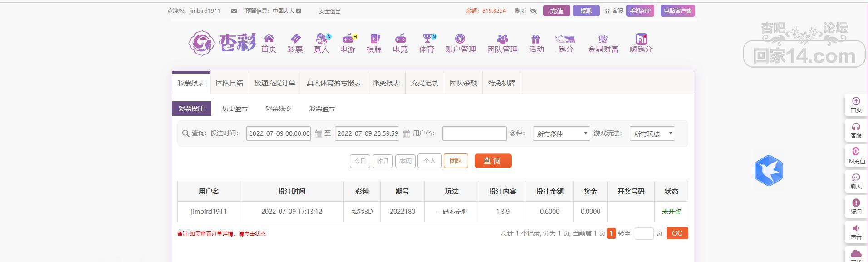Viewport: 868px width, 262px height.
Task: Select 彩票投注 sub-tab
Action: pyautogui.click(x=191, y=109)
